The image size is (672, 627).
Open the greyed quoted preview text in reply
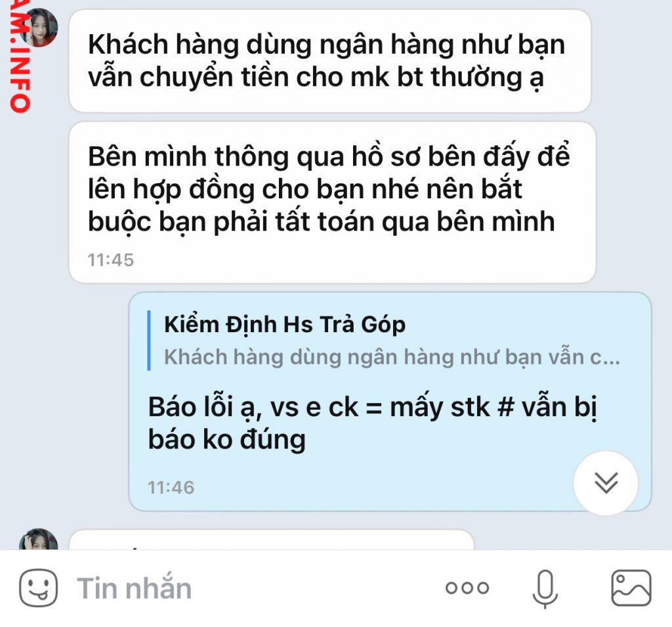coord(392,357)
